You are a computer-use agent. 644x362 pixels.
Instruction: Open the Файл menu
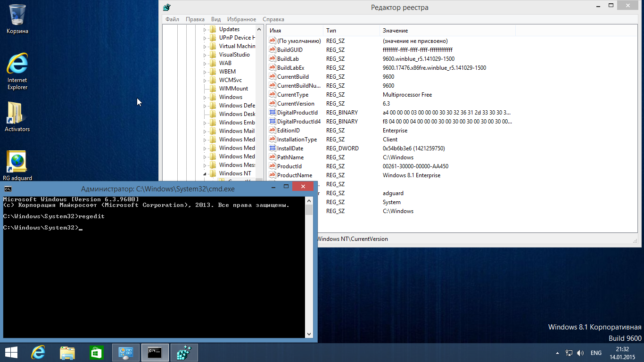click(x=172, y=19)
